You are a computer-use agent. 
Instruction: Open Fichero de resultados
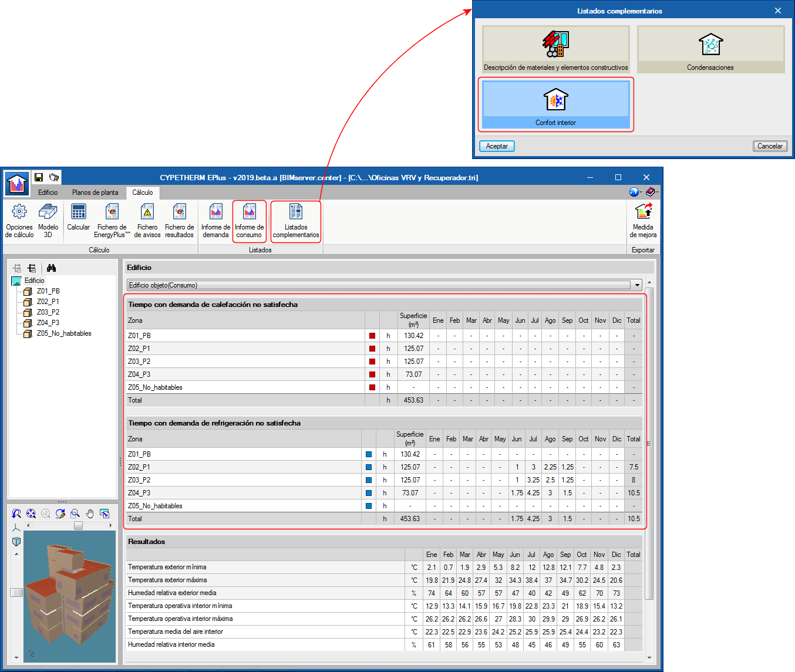tap(179, 221)
